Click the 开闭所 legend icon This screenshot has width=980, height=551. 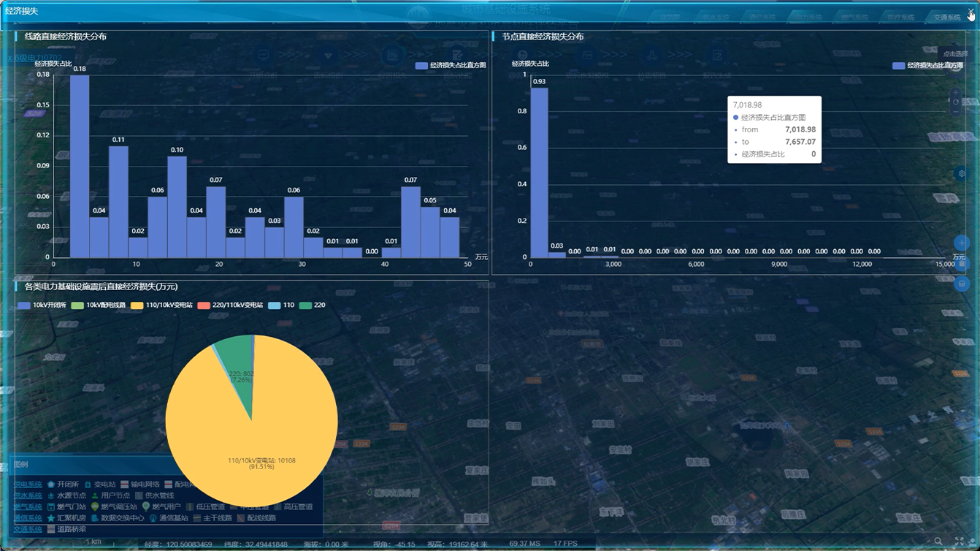click(51, 484)
